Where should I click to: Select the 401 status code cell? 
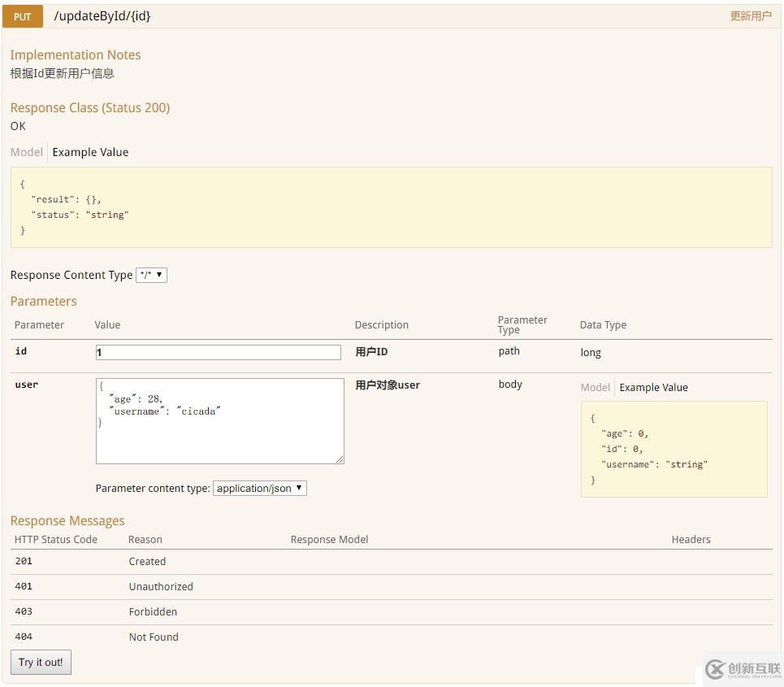click(24, 586)
